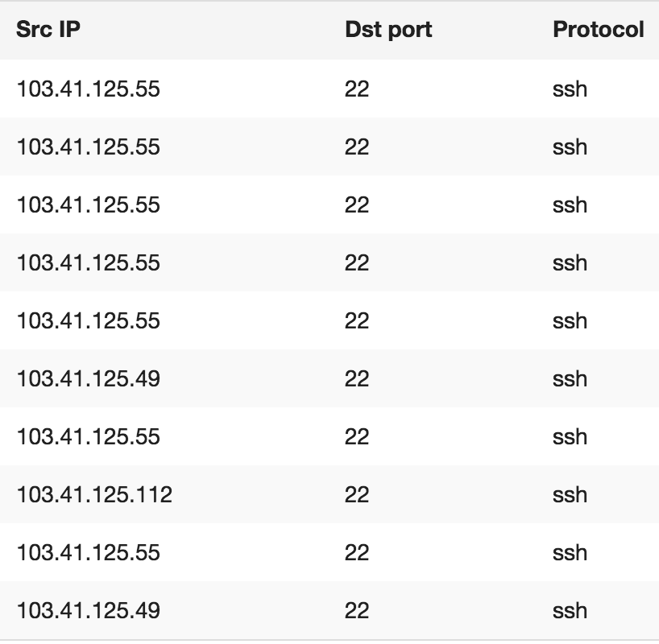Pick ssh in the 103.41.125.112 row

(x=570, y=494)
